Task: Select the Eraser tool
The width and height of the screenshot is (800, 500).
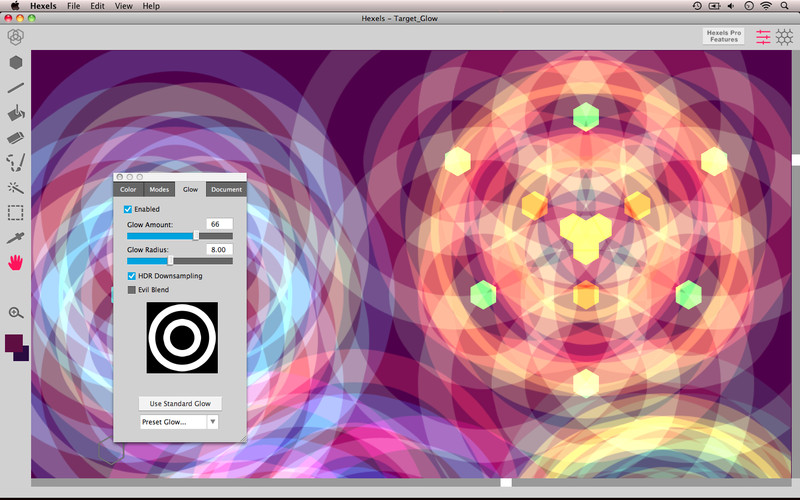Action: tap(16, 138)
